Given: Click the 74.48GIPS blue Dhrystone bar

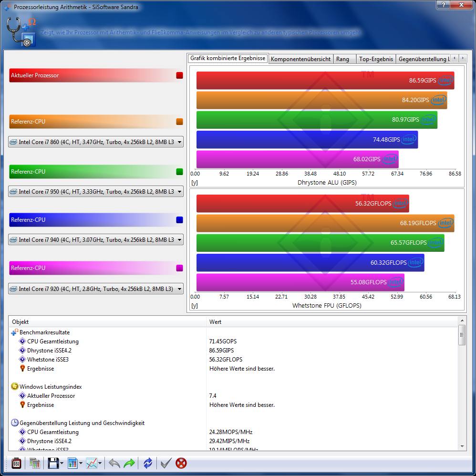Looking at the screenshot, I should point(307,140).
